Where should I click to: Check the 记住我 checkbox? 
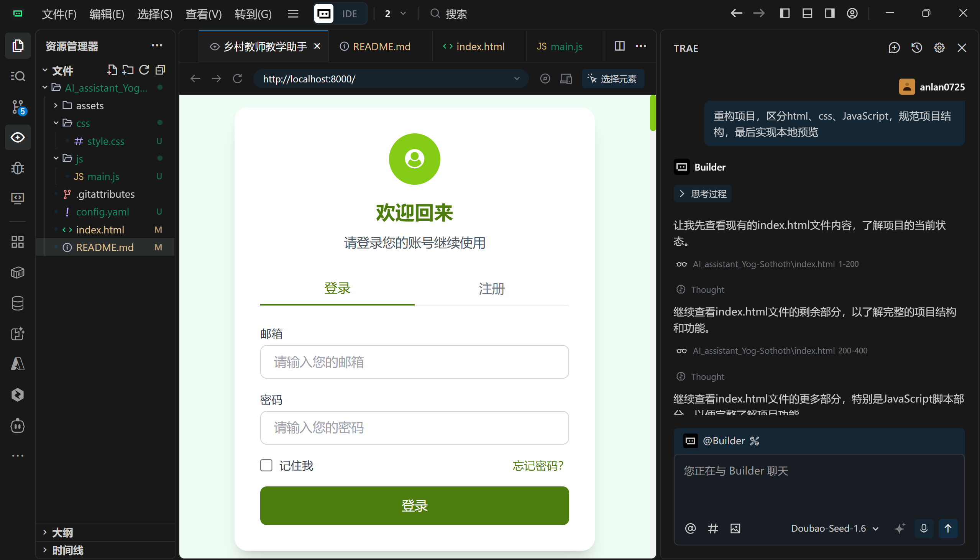tap(266, 465)
